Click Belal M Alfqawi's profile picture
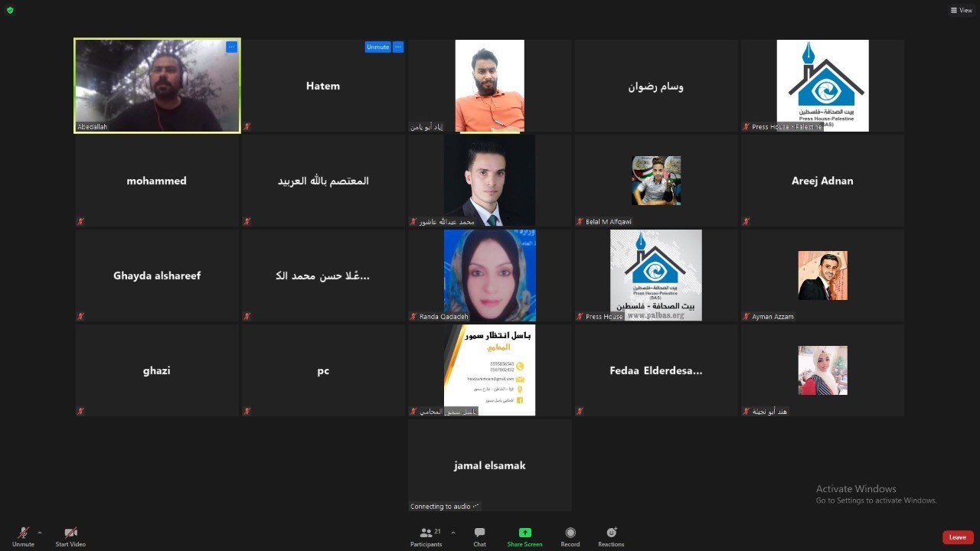The image size is (980, 551). [x=656, y=181]
